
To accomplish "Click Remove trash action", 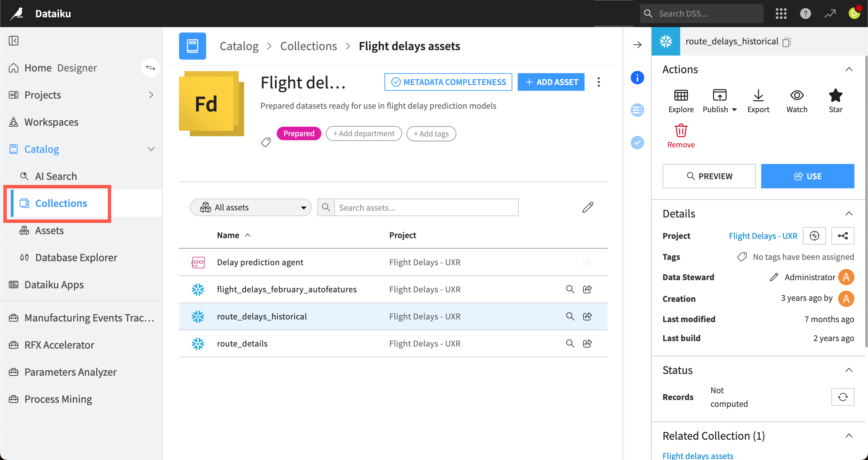I will click(x=681, y=136).
